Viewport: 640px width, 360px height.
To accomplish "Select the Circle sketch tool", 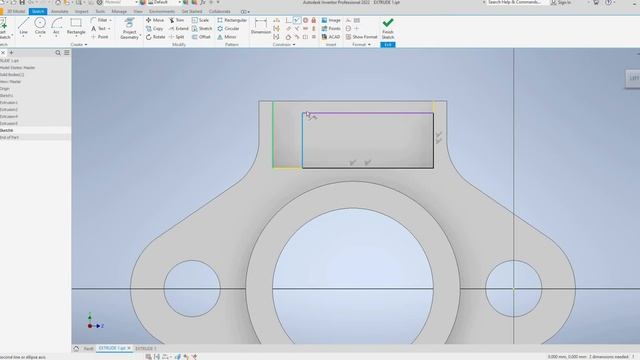I will [40, 26].
